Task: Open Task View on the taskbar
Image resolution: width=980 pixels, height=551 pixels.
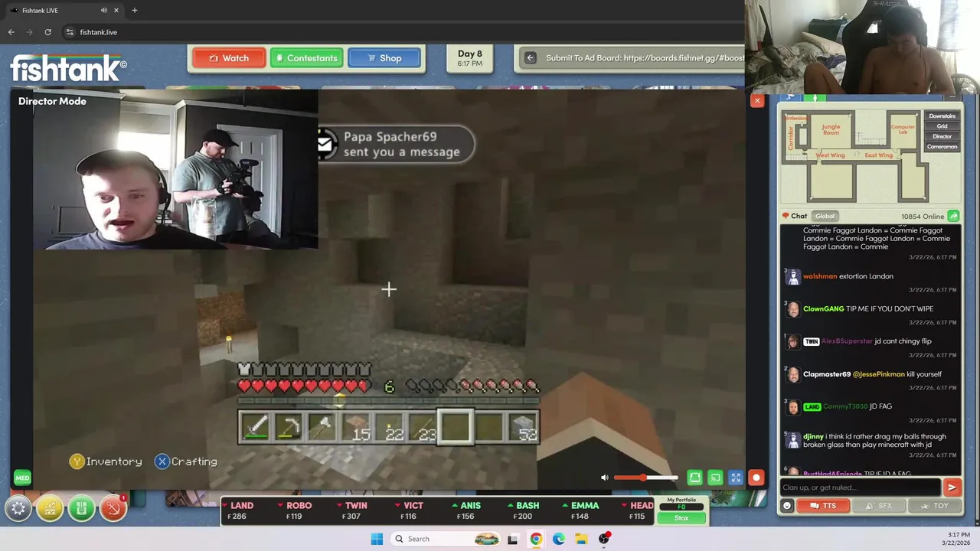Action: coord(513,539)
